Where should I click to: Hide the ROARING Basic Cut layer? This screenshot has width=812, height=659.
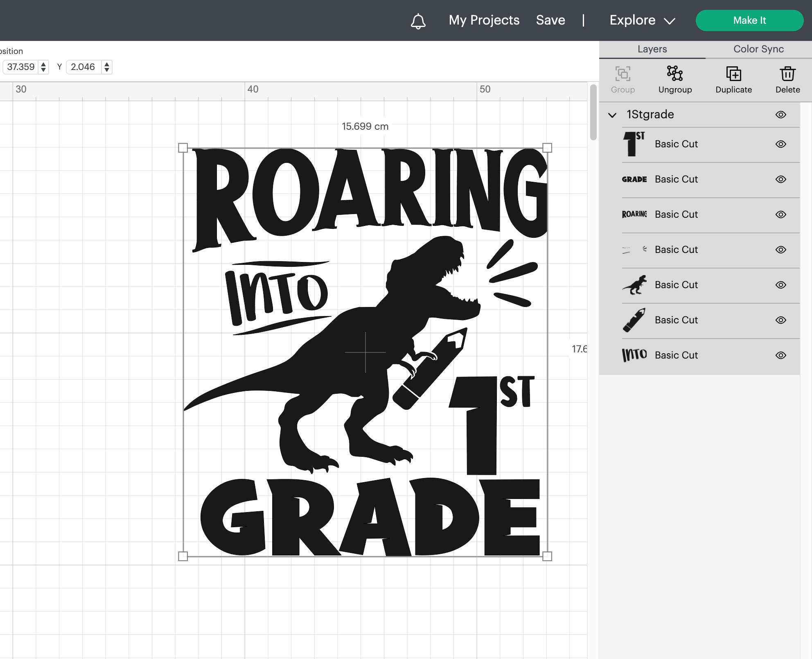pos(780,214)
